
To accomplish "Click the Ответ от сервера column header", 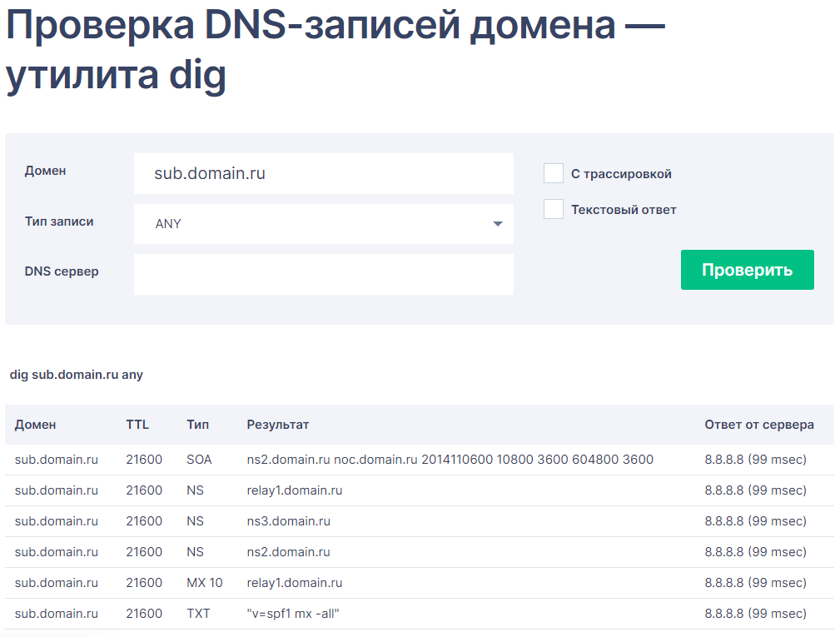I will point(759,425).
